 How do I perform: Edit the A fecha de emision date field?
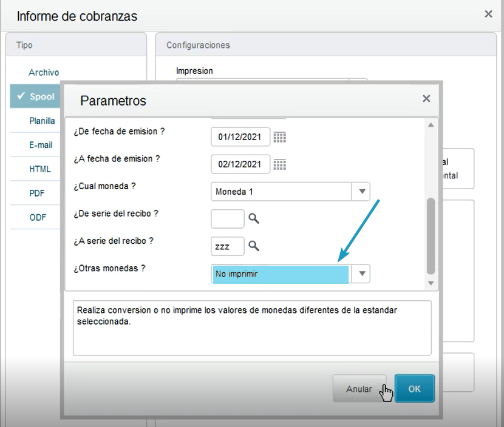click(240, 164)
